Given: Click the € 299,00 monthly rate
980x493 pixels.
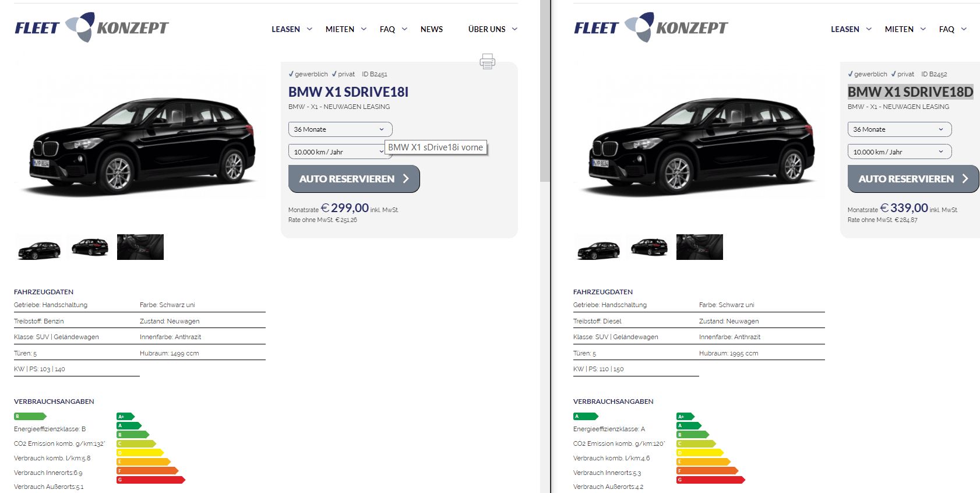Looking at the screenshot, I should [345, 208].
